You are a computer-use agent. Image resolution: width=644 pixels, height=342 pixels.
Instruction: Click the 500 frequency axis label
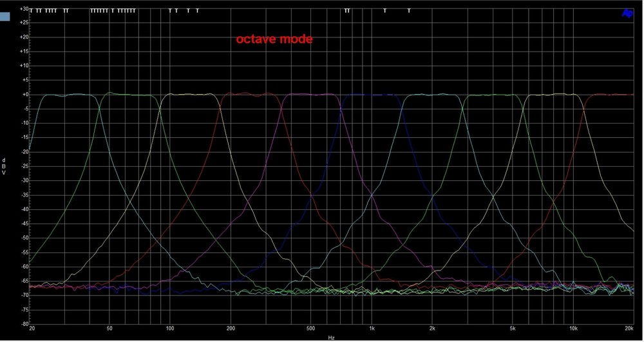(310, 329)
